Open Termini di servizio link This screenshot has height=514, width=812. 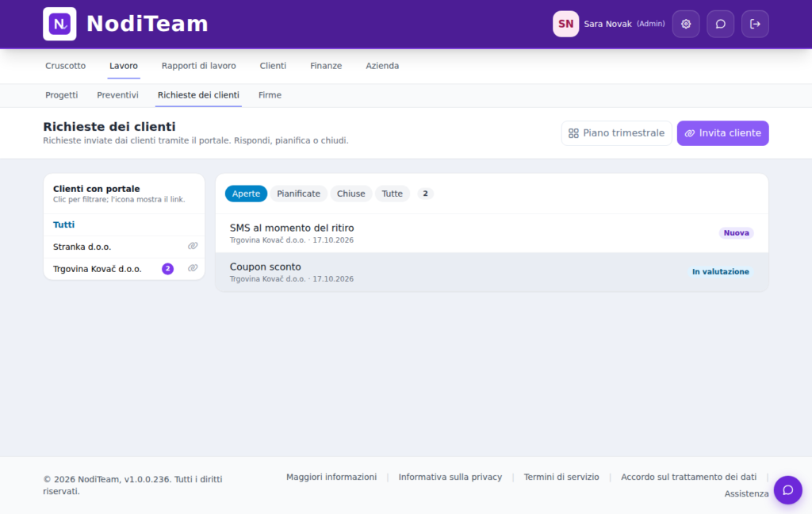pyautogui.click(x=561, y=478)
